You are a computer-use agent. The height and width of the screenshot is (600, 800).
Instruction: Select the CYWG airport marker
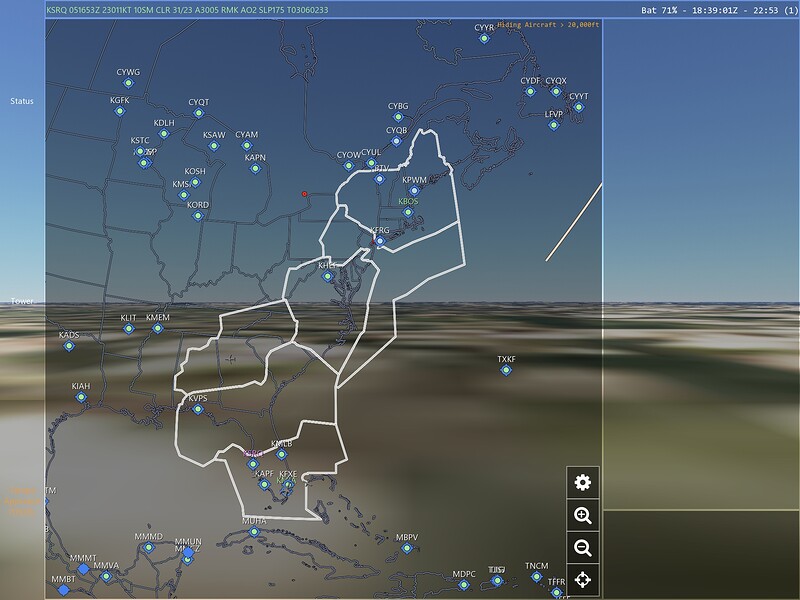click(x=129, y=83)
